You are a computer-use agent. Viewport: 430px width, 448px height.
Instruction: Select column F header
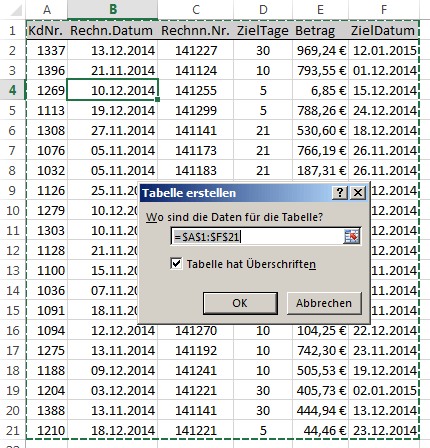click(384, 10)
